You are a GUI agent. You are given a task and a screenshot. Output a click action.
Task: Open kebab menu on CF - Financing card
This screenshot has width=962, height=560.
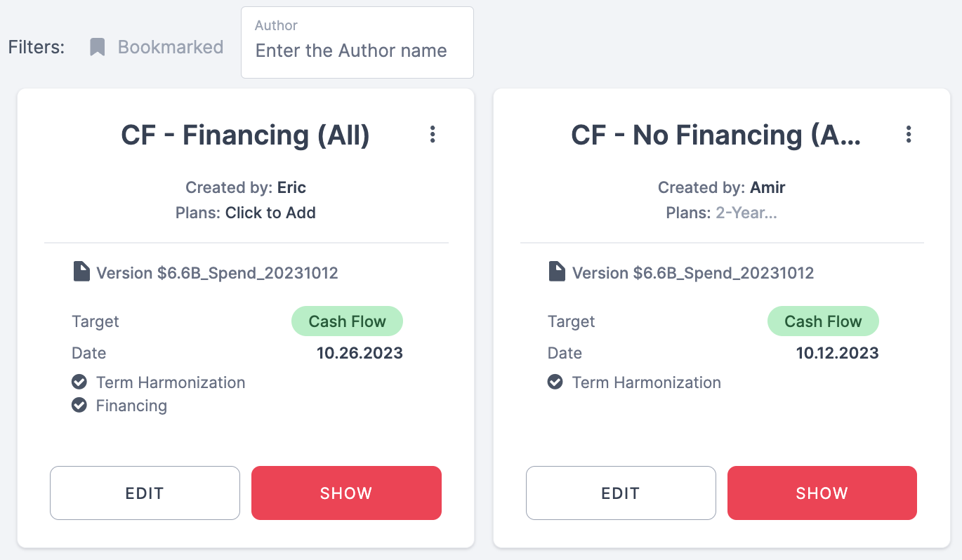433,134
